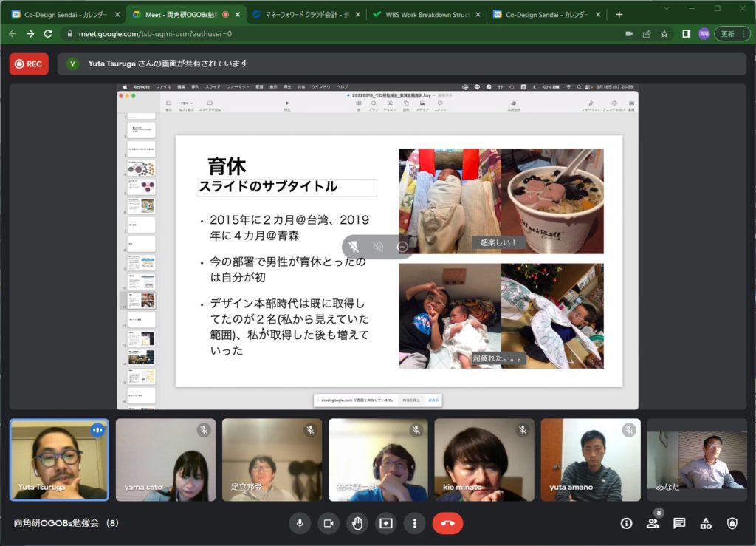Open the activities panel icon
The height and width of the screenshot is (546, 756).
(x=705, y=524)
